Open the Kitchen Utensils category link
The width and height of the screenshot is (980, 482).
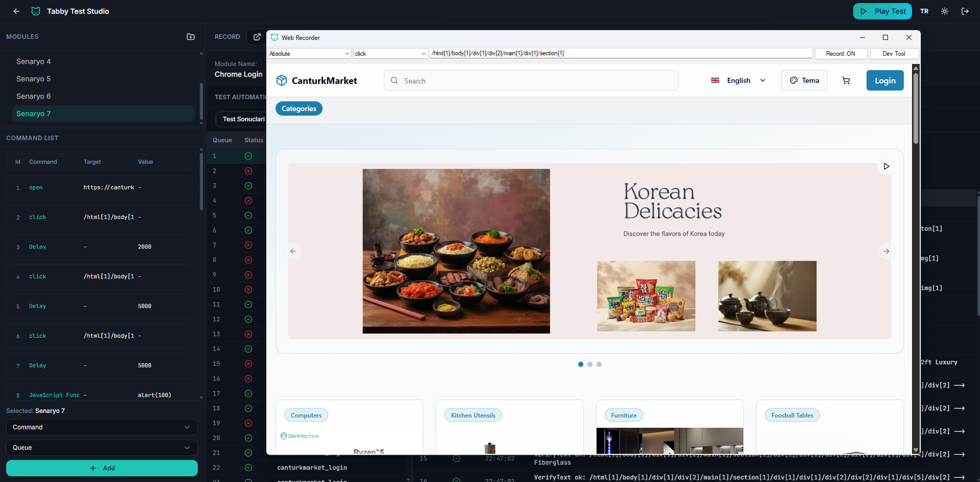[473, 415]
